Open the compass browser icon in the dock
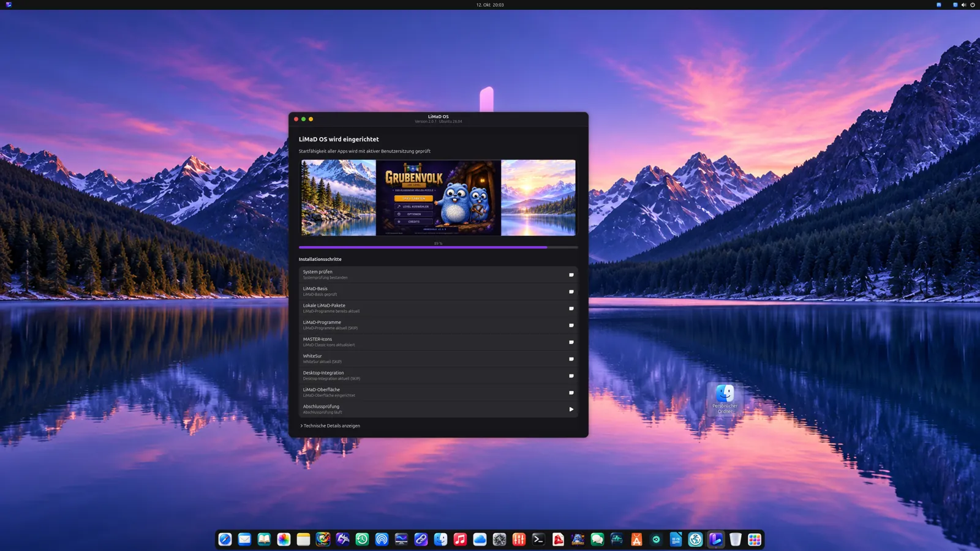The width and height of the screenshot is (980, 551). point(225,539)
